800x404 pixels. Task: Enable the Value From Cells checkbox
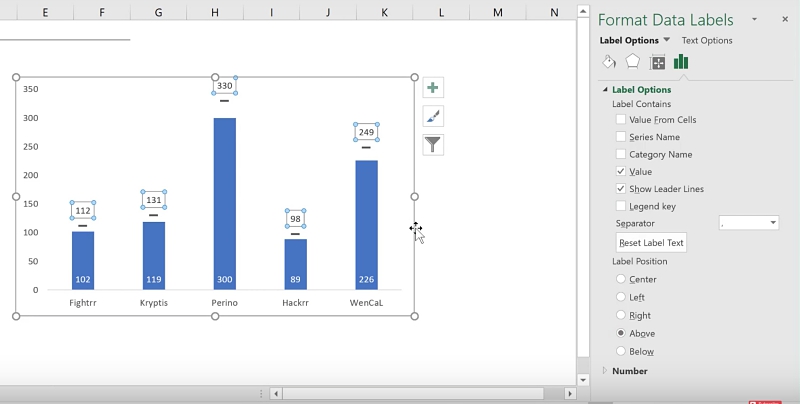[621, 120]
